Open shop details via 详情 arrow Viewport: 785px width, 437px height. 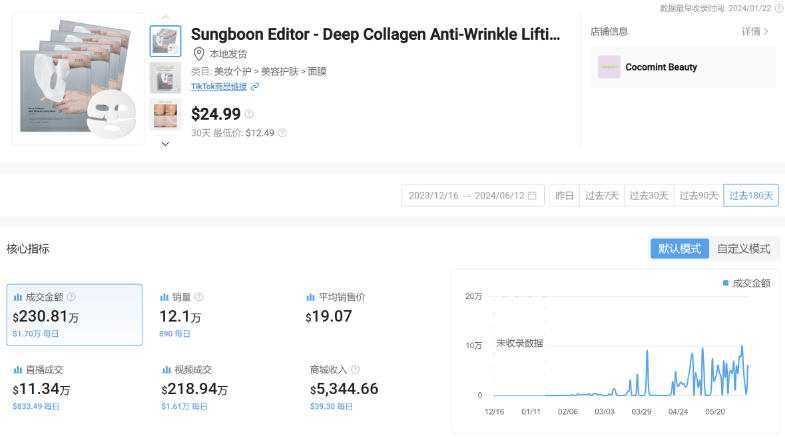[755, 32]
